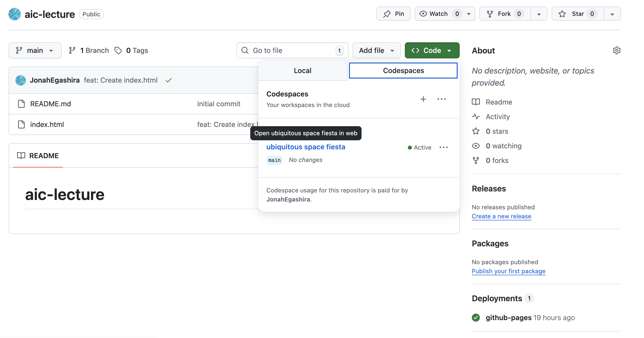Expand the Add file dropdown
644x338 pixels.
pyautogui.click(x=376, y=50)
